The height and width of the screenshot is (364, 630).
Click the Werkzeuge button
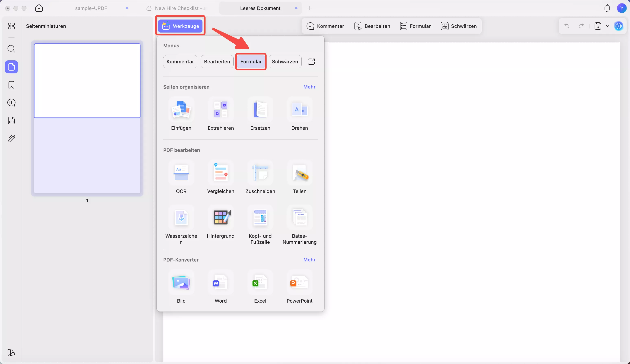180,26
